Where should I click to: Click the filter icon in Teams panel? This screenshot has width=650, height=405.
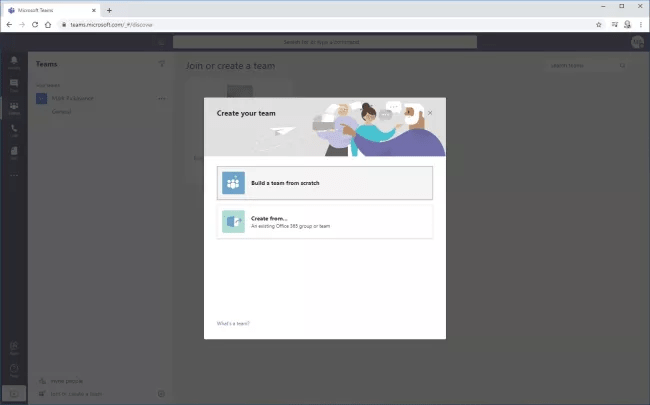click(162, 64)
